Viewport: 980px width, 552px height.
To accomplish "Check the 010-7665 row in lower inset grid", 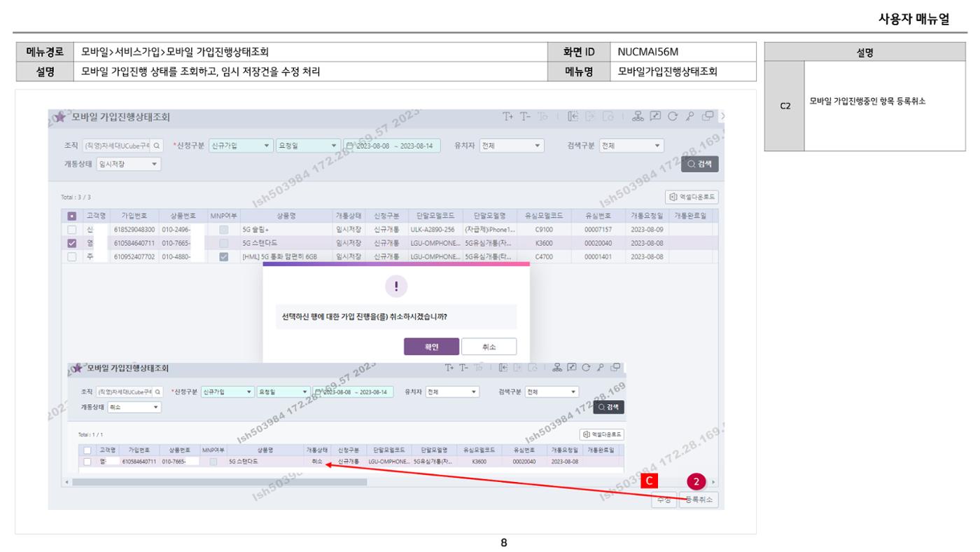I will coord(87,462).
